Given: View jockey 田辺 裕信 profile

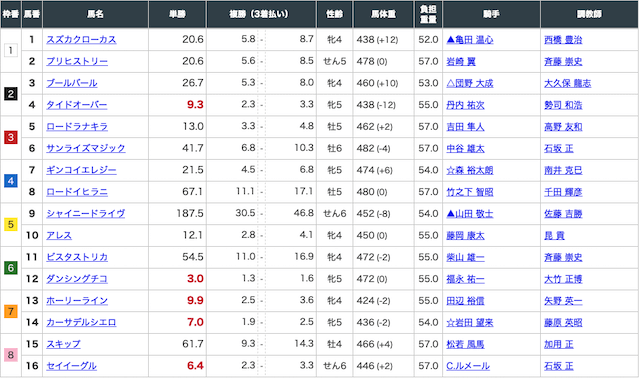Looking at the screenshot, I should tap(465, 301).
